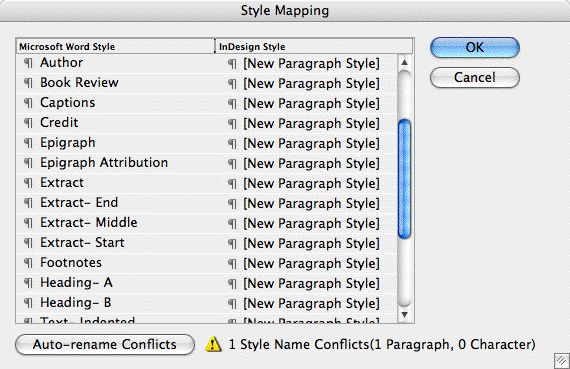This screenshot has width=570, height=369.
Task: Select the Extract Word style
Action: [x=62, y=183]
